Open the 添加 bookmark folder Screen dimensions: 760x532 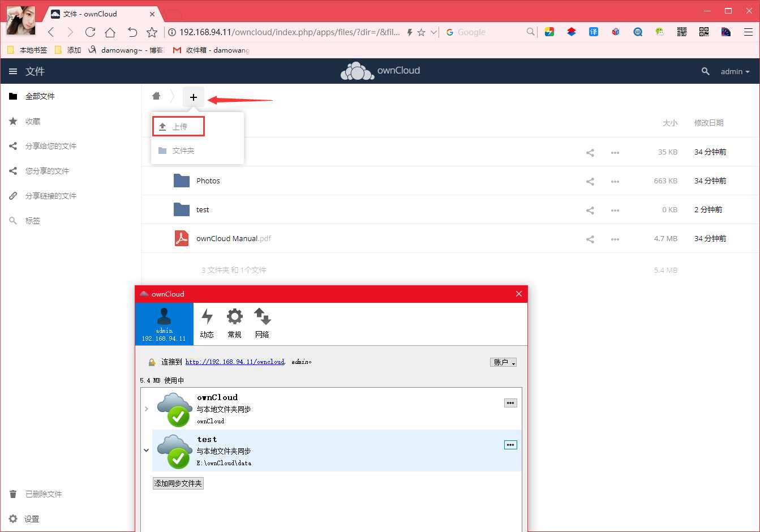coord(67,50)
